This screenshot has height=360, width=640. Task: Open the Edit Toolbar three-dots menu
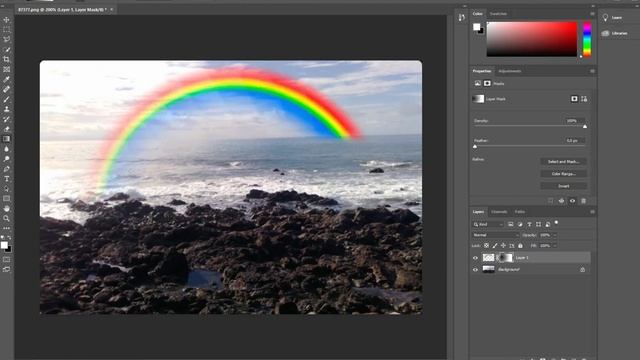[x=7, y=228]
